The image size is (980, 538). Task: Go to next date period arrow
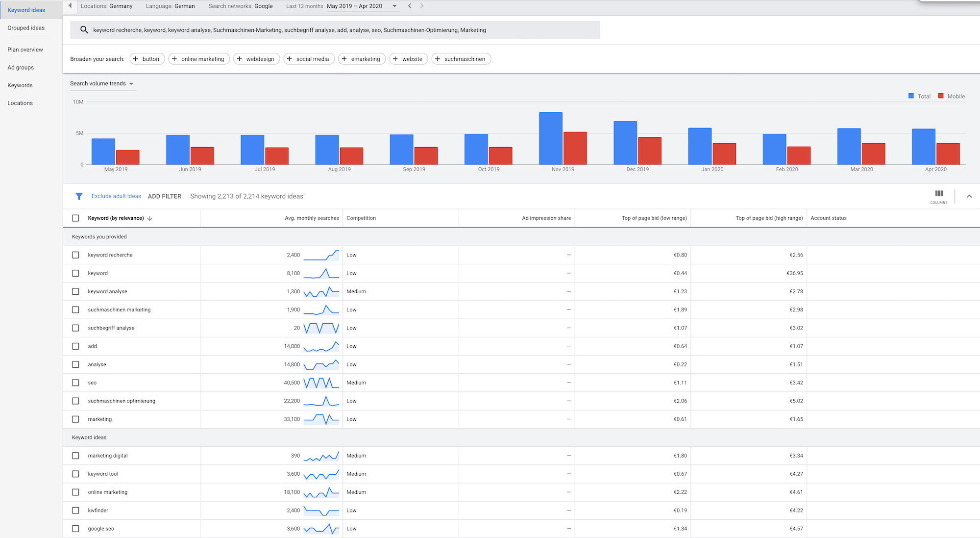coord(422,6)
